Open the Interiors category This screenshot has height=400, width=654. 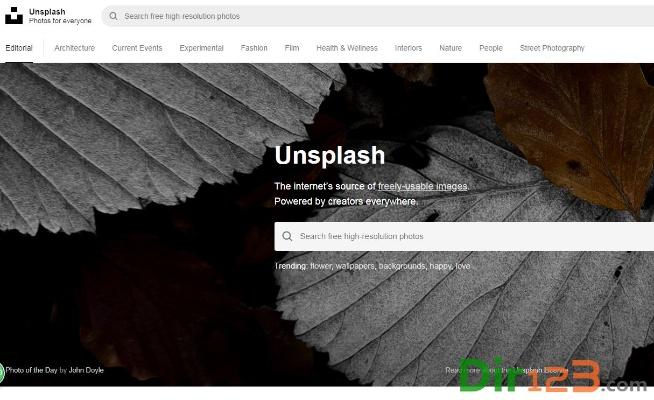408,48
